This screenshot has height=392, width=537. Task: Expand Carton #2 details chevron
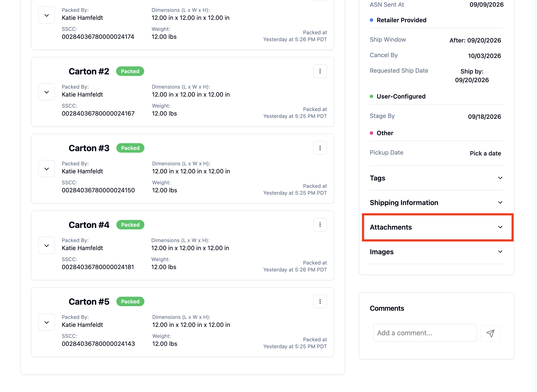[47, 92]
